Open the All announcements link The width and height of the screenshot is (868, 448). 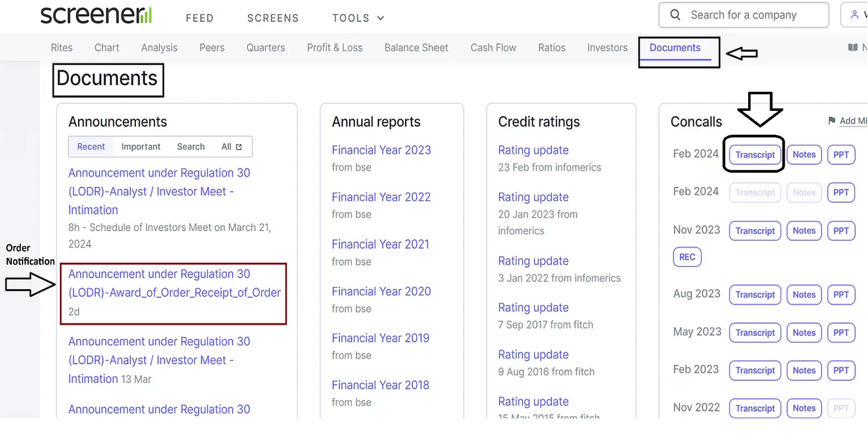[232, 147]
